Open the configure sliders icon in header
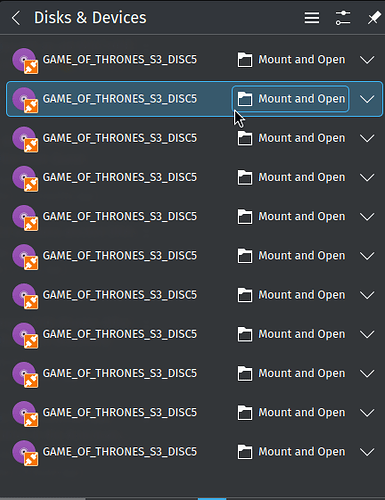Image resolution: width=385 pixels, height=500 pixels. pyautogui.click(x=343, y=18)
